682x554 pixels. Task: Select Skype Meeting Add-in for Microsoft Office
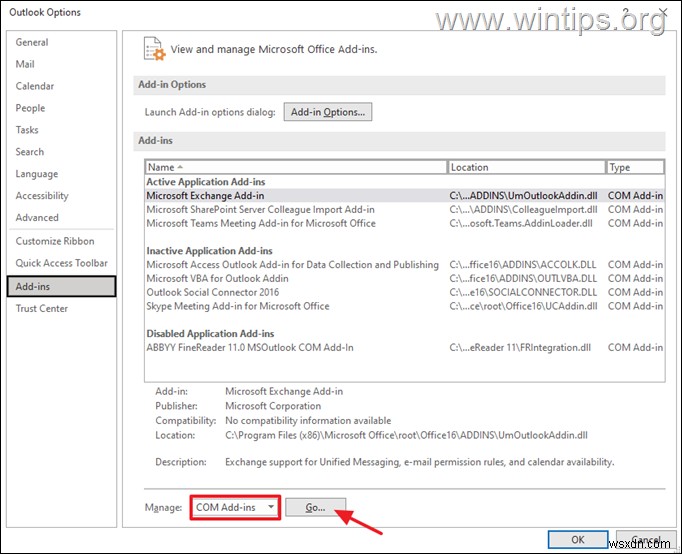(x=405, y=306)
